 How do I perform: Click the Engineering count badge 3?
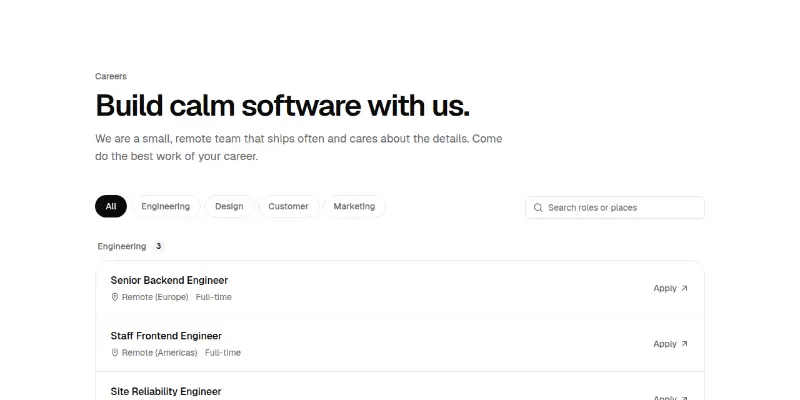[159, 246]
